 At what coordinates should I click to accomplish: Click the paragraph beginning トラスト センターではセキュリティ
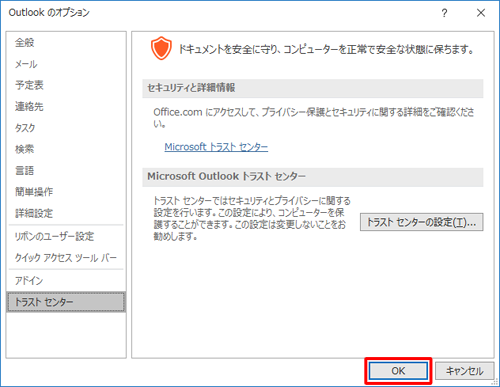pyautogui.click(x=252, y=219)
